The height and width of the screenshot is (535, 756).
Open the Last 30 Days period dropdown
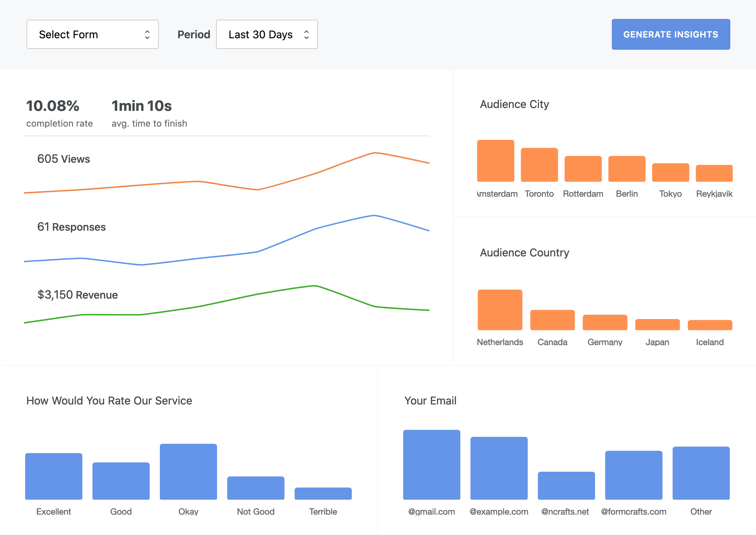pos(267,34)
